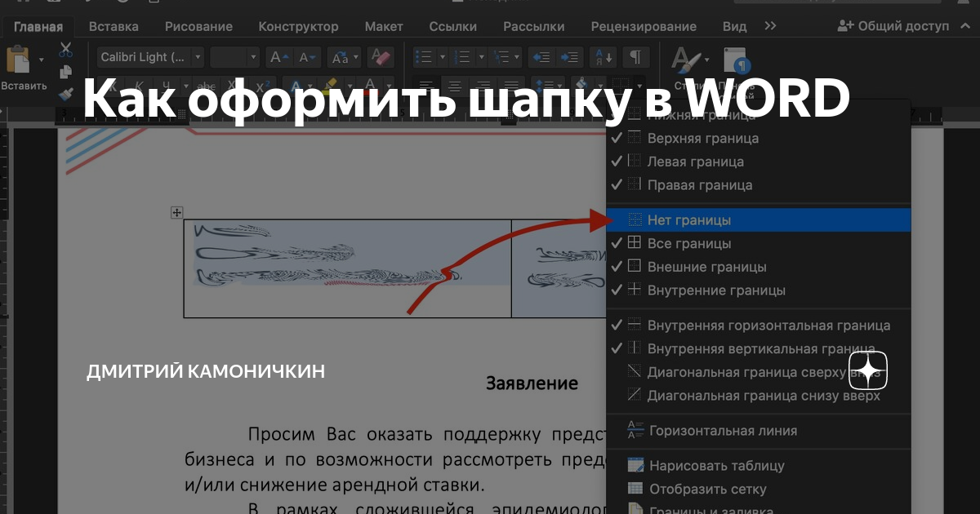
Task: Choose Горизонтальная линия in the menu
Action: click(x=759, y=431)
